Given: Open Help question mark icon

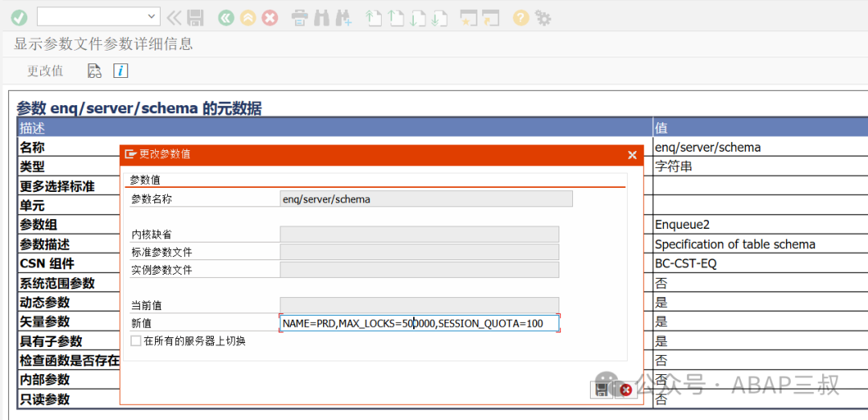Looking at the screenshot, I should click(521, 18).
